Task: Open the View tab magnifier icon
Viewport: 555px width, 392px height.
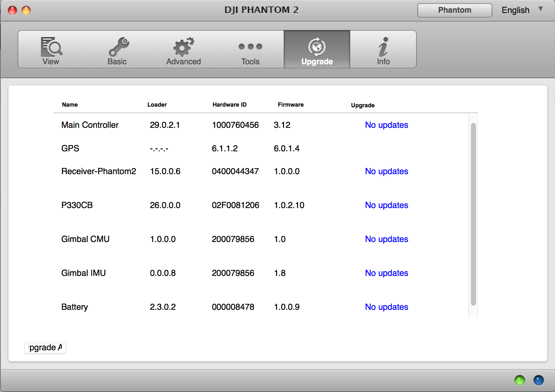Action: [x=51, y=47]
